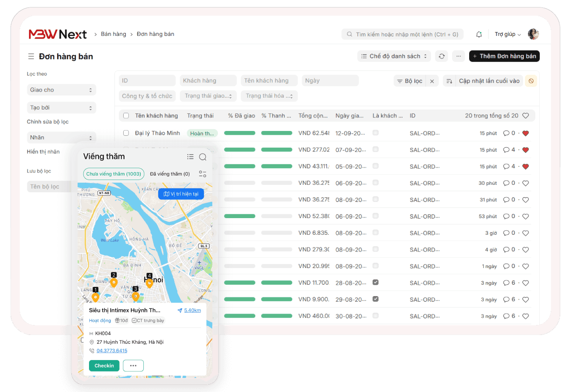The width and height of the screenshot is (570, 392).
Task: Open the Giao cho filter dropdown
Action: (61, 90)
